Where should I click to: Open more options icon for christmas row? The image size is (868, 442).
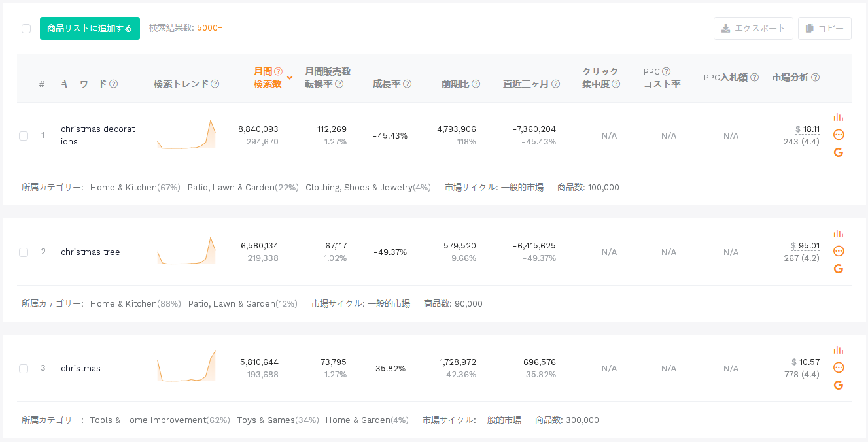[839, 367]
